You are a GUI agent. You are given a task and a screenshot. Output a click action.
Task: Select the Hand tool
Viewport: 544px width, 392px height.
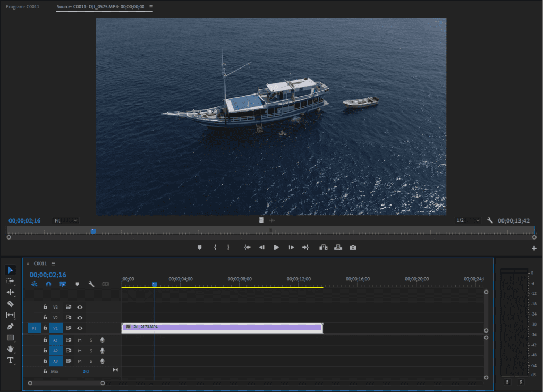11,349
